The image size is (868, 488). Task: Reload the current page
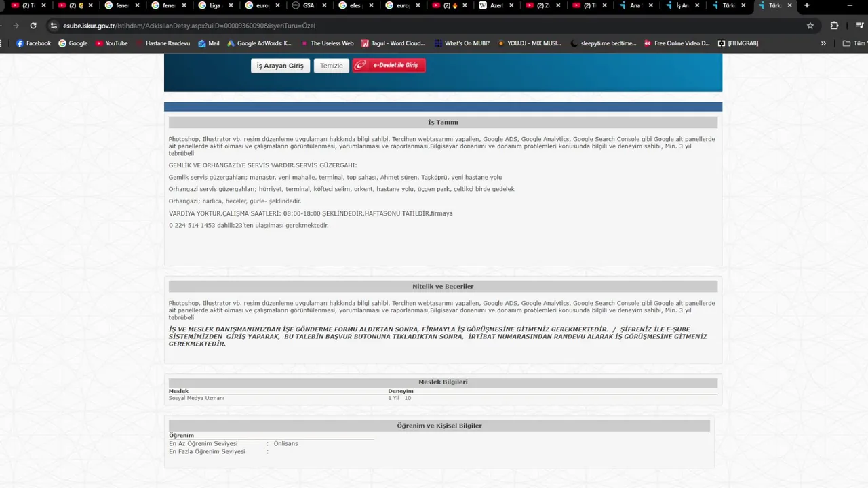[x=33, y=26]
